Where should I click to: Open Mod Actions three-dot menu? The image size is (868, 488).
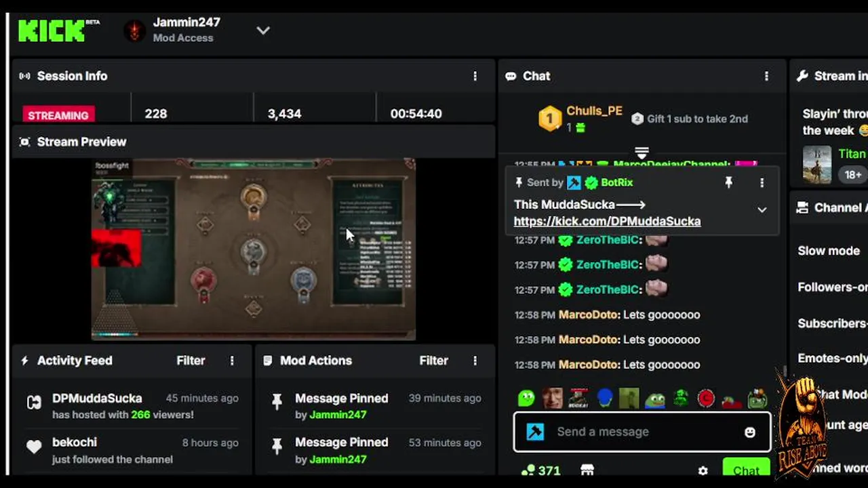475,361
